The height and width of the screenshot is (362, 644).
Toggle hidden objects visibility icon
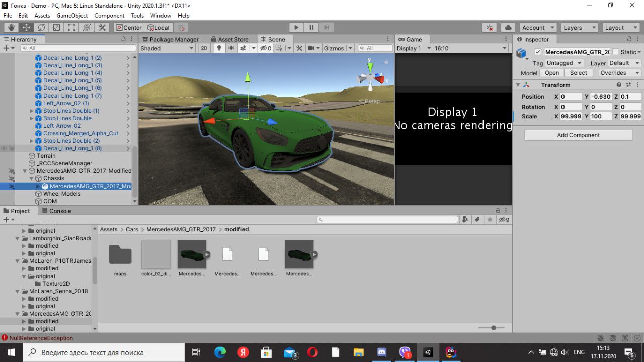click(x=266, y=48)
